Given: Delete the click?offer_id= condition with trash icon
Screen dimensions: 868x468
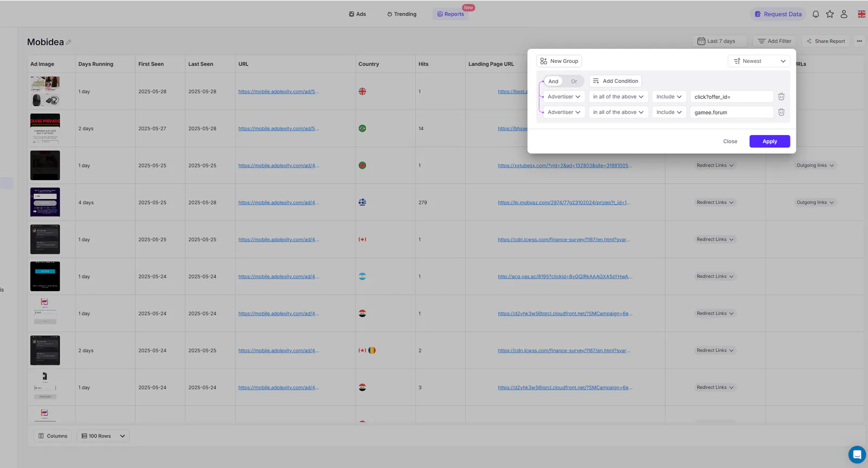Looking at the screenshot, I should [x=781, y=97].
